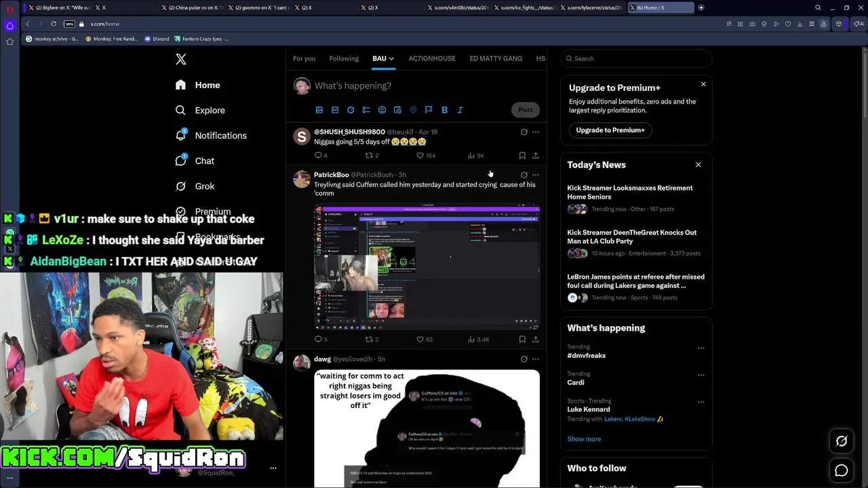Switch to the ED MATTY GANG tab
Image resolution: width=868 pixels, height=488 pixels.
[x=496, y=58]
